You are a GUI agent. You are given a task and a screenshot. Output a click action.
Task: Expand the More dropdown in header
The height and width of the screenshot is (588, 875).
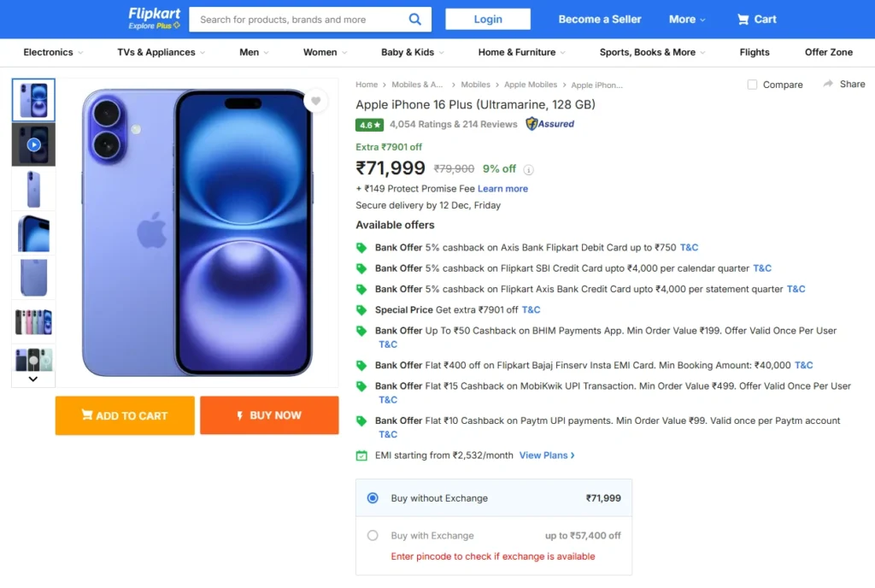click(x=687, y=19)
